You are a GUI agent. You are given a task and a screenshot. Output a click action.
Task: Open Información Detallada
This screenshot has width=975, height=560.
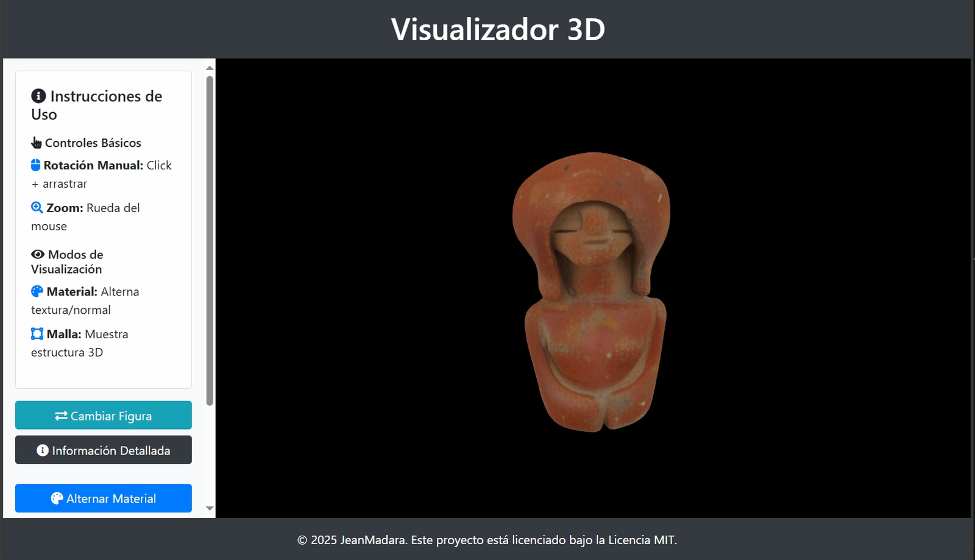[x=104, y=450]
